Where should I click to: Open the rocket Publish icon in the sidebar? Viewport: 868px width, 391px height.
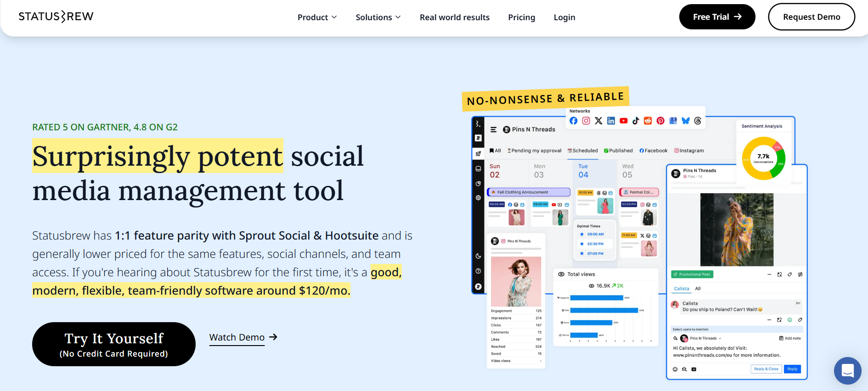point(478,154)
